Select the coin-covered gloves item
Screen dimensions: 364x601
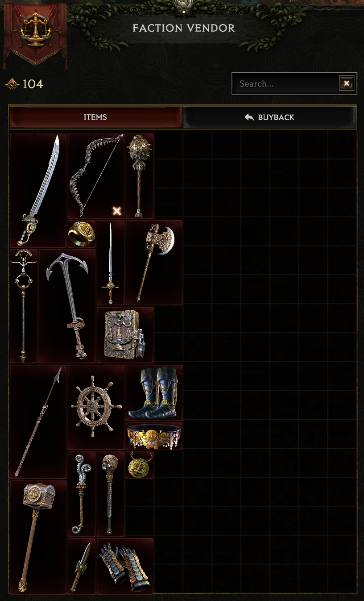[125, 566]
